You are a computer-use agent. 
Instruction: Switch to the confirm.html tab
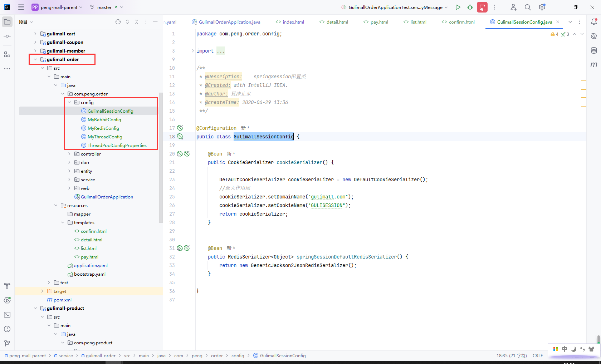click(x=458, y=22)
